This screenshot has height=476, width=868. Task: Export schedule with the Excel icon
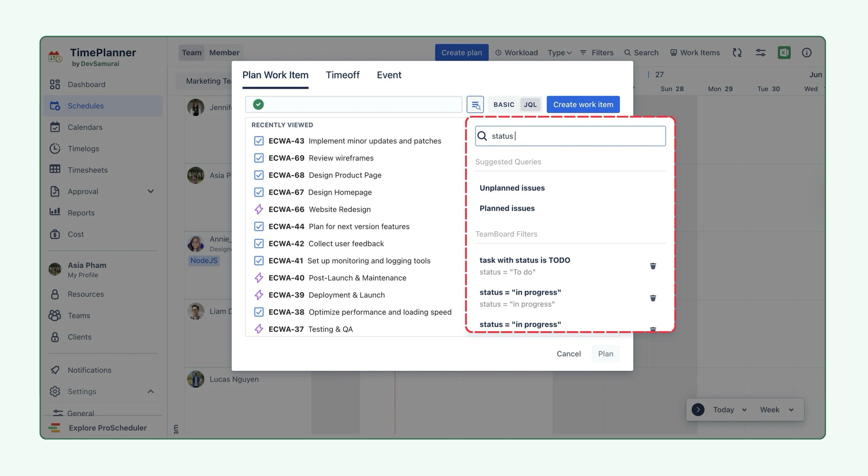point(784,52)
